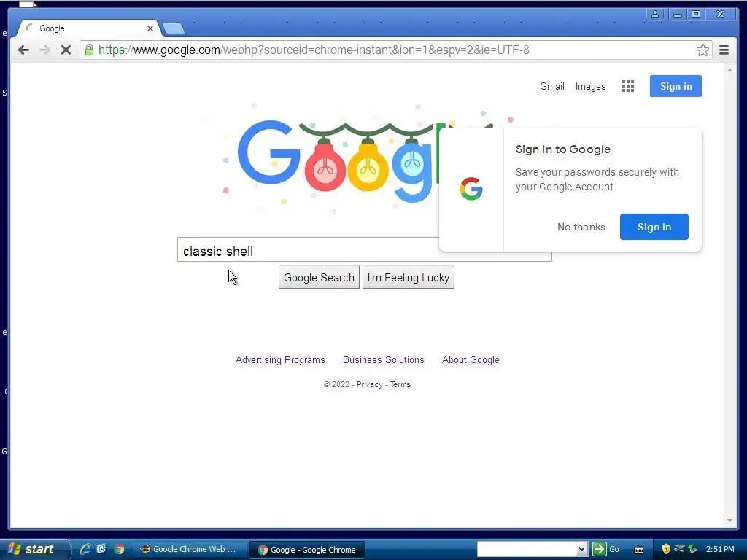
Task: Bookmark this page with the star icon
Action: click(703, 50)
